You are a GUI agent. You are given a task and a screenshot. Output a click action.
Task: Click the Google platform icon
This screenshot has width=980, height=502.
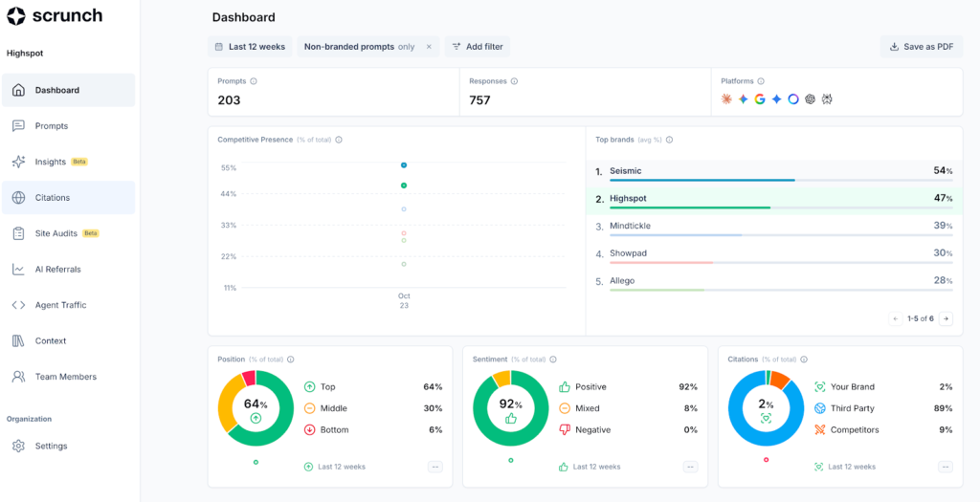760,99
